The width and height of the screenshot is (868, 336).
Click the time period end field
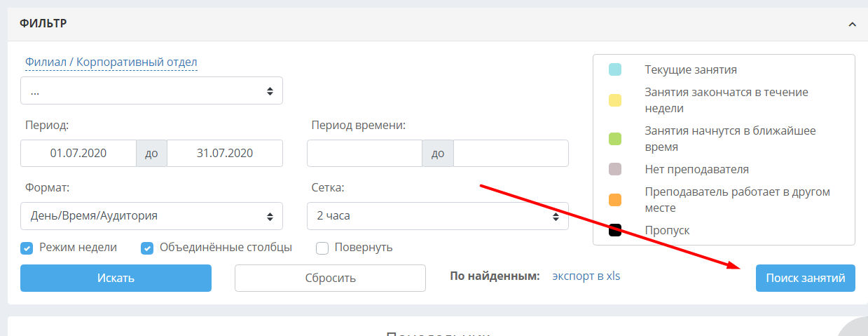point(511,153)
